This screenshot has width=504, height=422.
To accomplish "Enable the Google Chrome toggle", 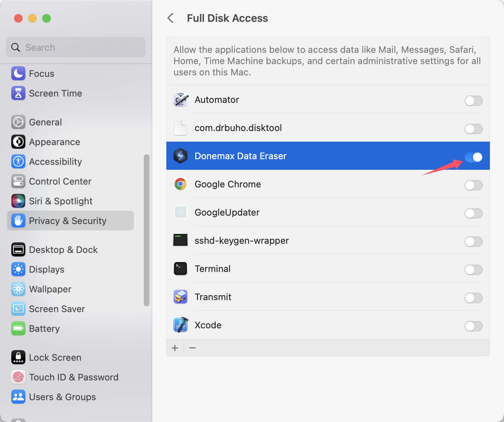I will pos(473,185).
